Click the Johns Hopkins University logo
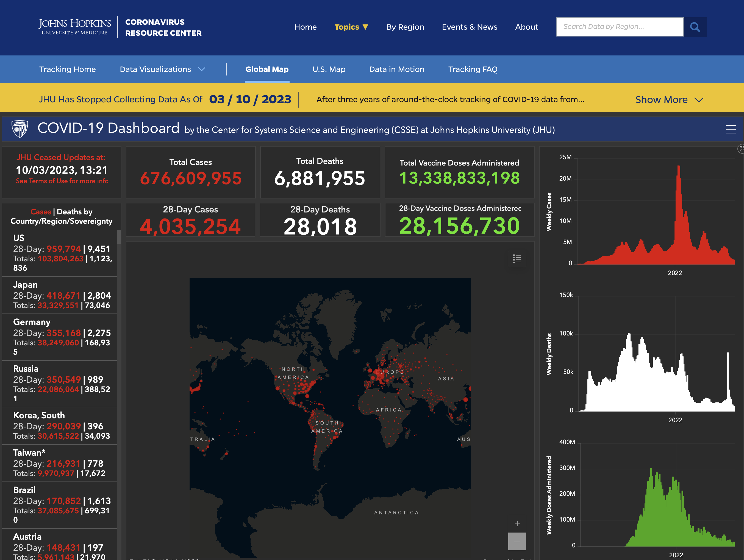 click(x=75, y=27)
